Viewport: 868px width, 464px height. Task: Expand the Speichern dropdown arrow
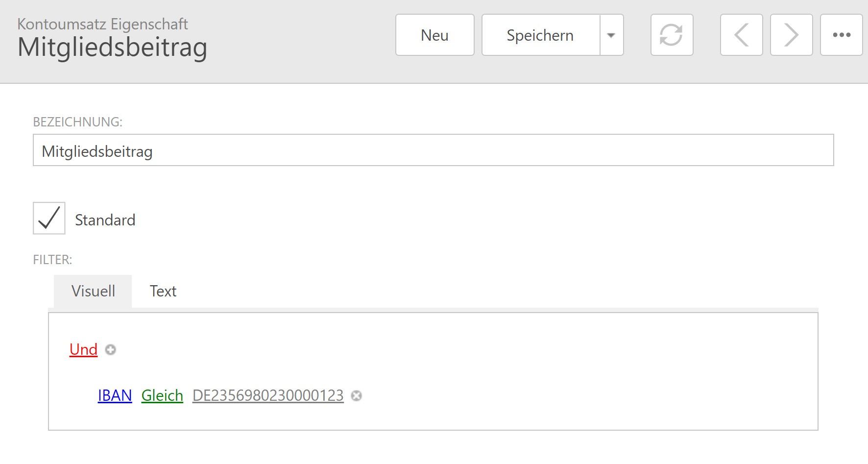pyautogui.click(x=611, y=35)
